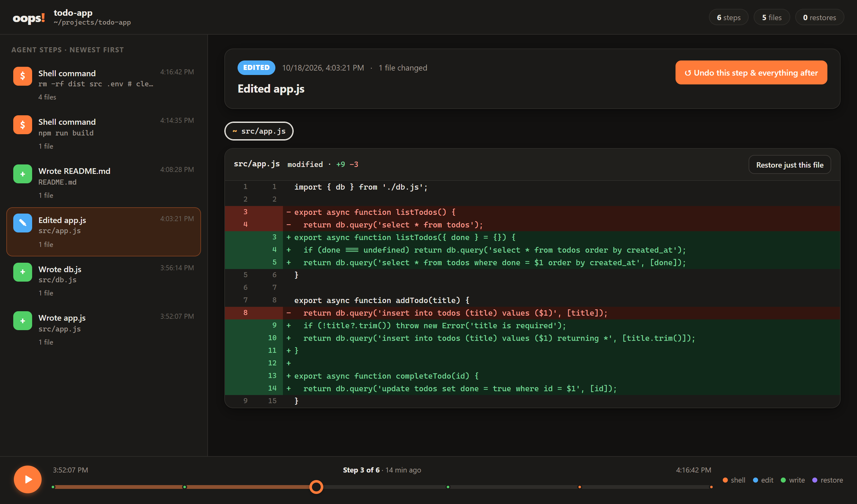Select the 'Shell command' step at 4:16:42 PM

tap(103, 85)
